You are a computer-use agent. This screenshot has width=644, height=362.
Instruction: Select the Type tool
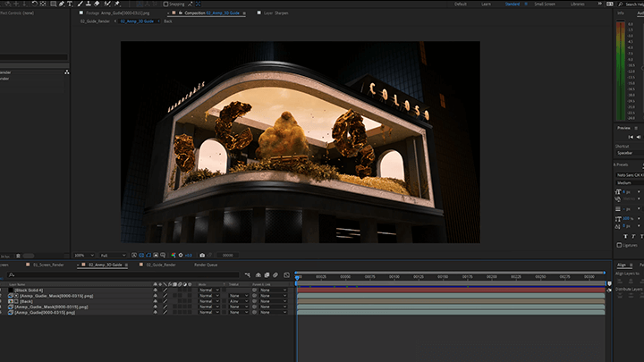point(70,4)
